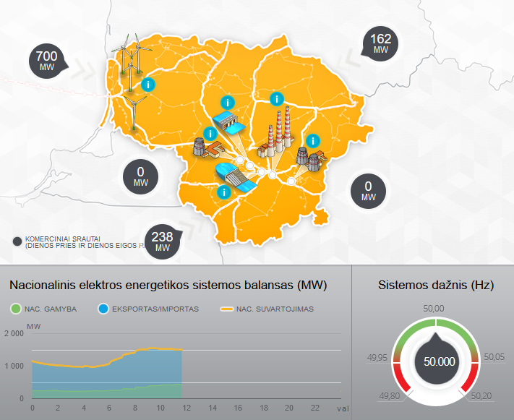Select the 238 MW flow bubble

point(163,241)
